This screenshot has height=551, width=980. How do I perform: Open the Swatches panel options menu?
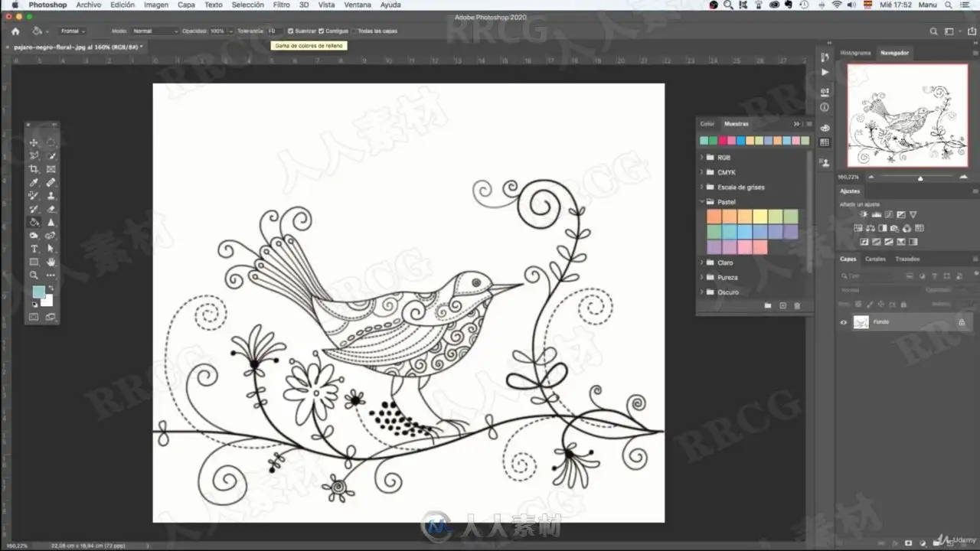pyautogui.click(x=809, y=124)
